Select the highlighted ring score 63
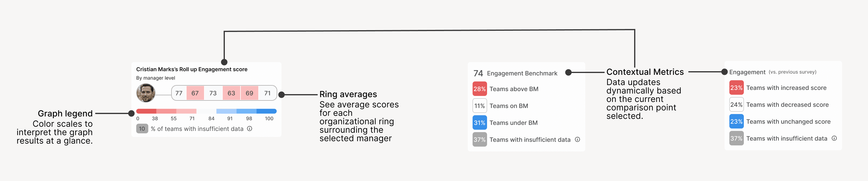This screenshot has height=181, width=868. (x=231, y=93)
